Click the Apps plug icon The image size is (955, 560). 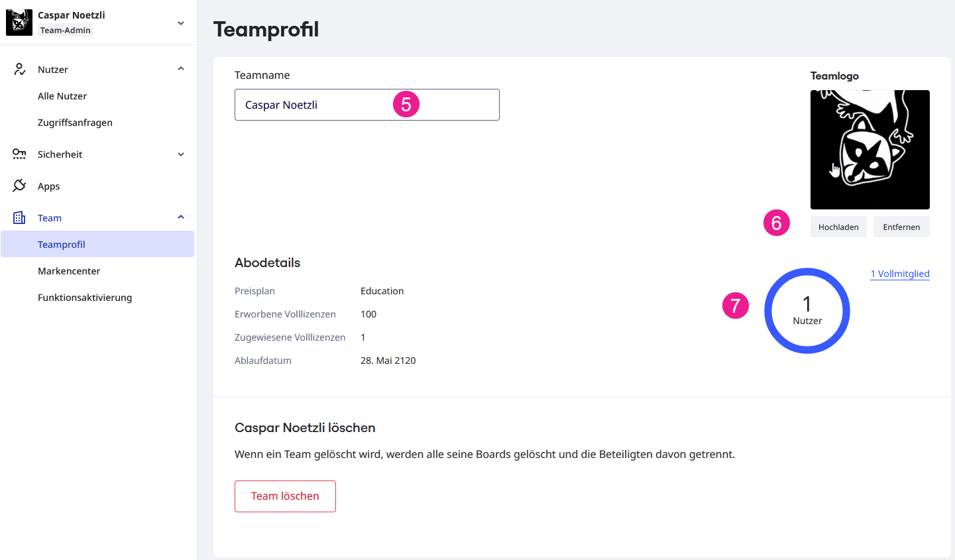pos(19,186)
